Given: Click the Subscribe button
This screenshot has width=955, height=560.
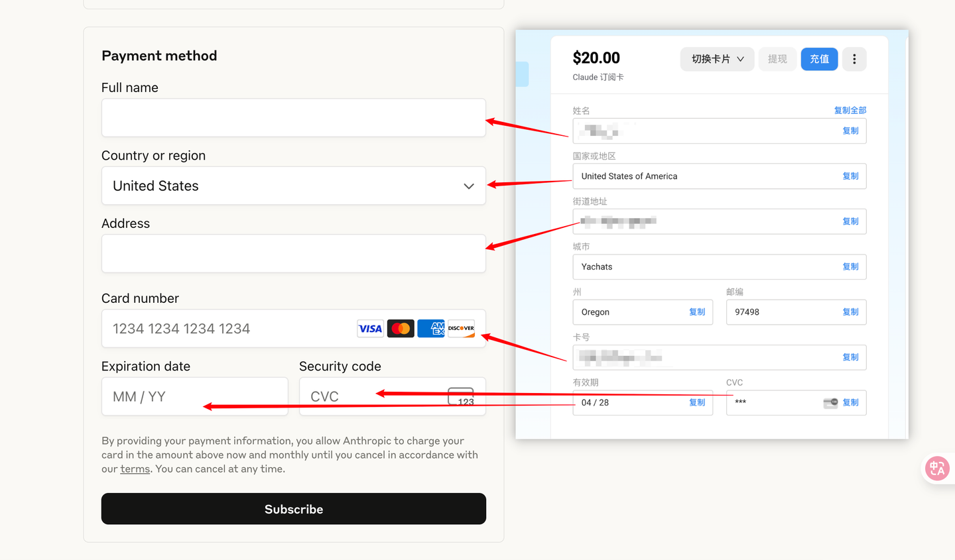Looking at the screenshot, I should [x=294, y=509].
